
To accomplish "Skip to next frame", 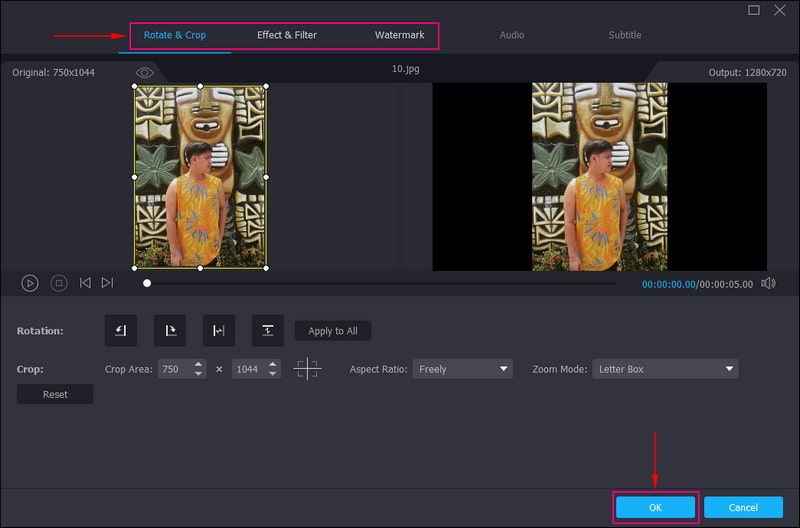I will click(x=107, y=283).
